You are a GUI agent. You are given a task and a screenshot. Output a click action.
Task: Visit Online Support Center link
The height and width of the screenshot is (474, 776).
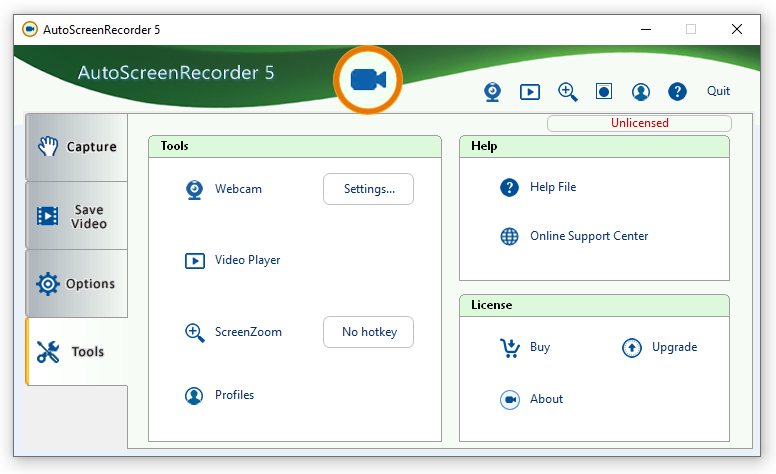pos(589,236)
